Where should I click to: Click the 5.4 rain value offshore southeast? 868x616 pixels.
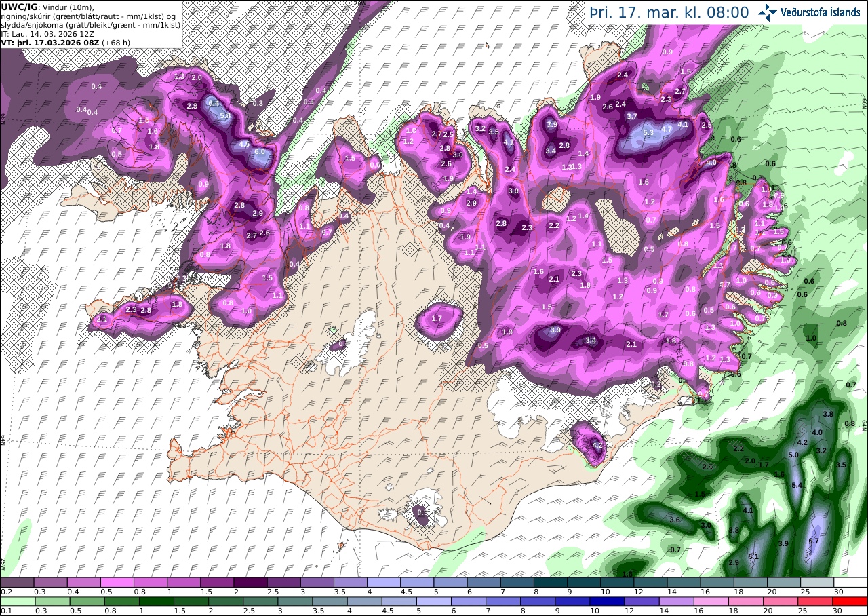click(797, 485)
